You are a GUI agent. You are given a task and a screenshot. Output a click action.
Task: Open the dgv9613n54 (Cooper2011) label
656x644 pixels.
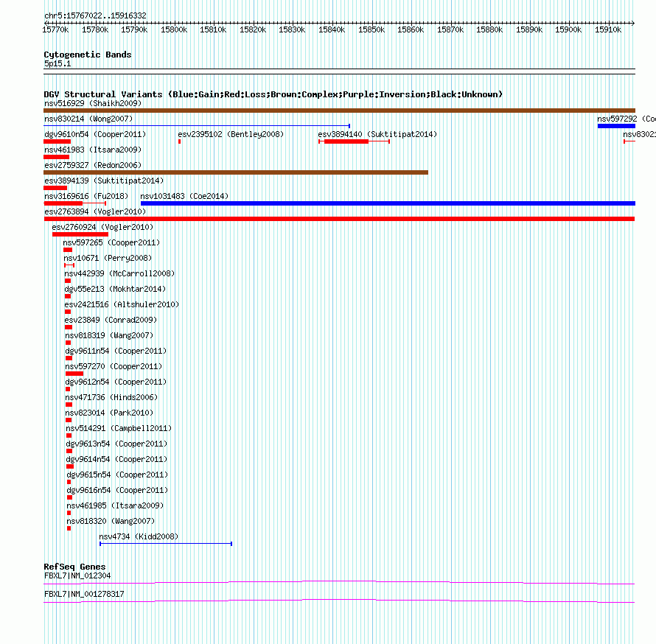coord(116,444)
